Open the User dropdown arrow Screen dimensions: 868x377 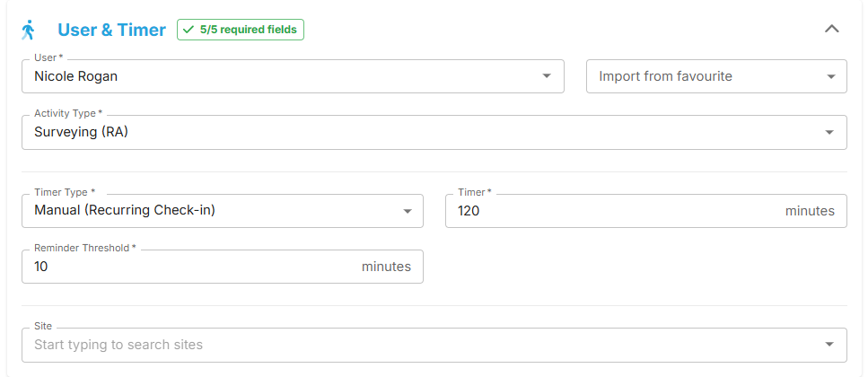(x=547, y=75)
